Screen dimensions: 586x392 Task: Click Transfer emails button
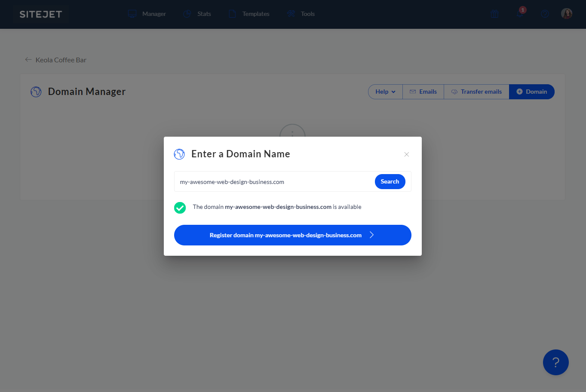pos(476,92)
